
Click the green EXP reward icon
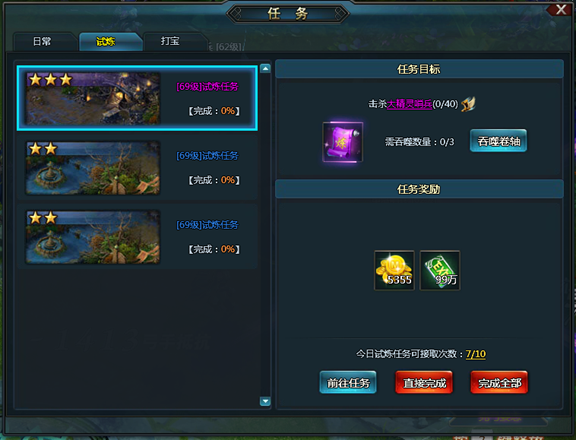(440, 270)
